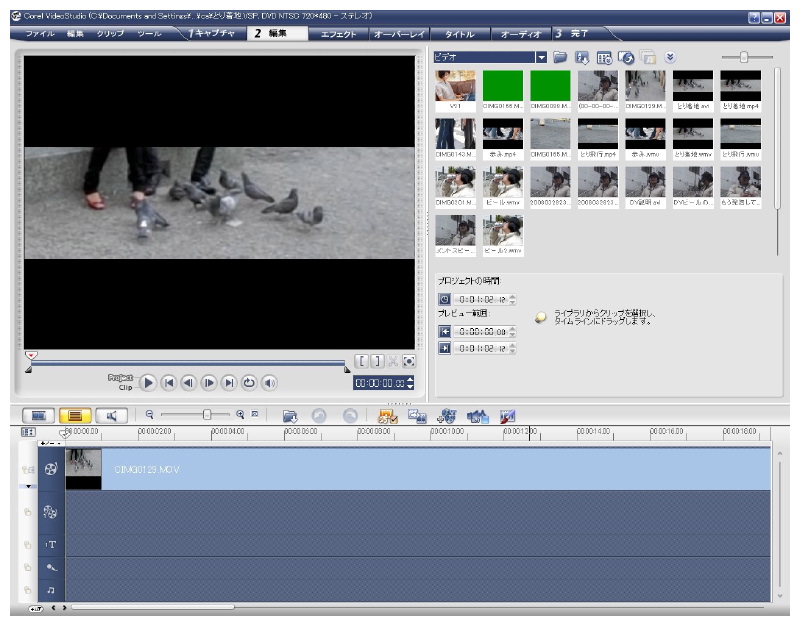Screen dimensions: 800x626
Task: Expand library options double-chevron button
Action: (670, 58)
